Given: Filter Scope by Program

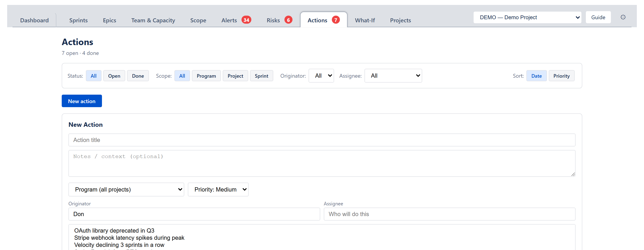Looking at the screenshot, I should [x=206, y=76].
